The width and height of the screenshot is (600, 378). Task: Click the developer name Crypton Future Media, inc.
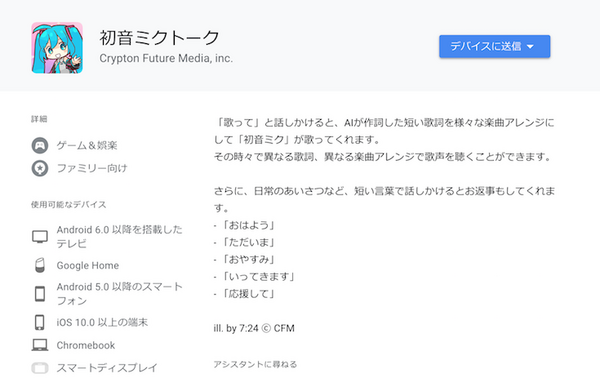pyautogui.click(x=166, y=58)
